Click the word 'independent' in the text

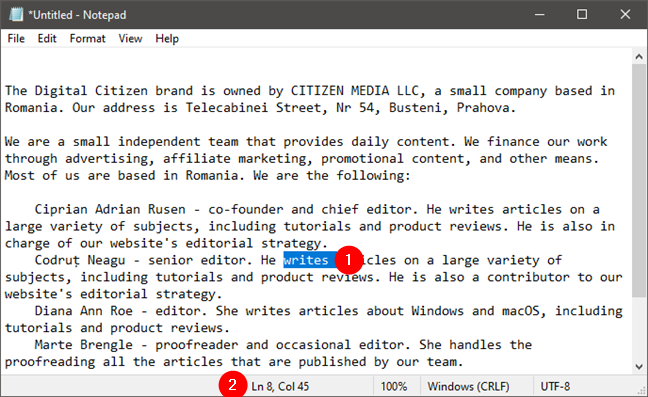click(x=159, y=142)
